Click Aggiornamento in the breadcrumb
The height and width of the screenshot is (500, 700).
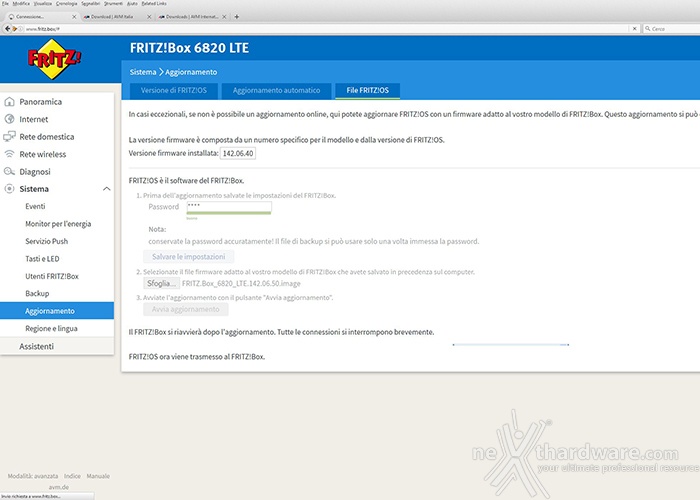point(191,72)
